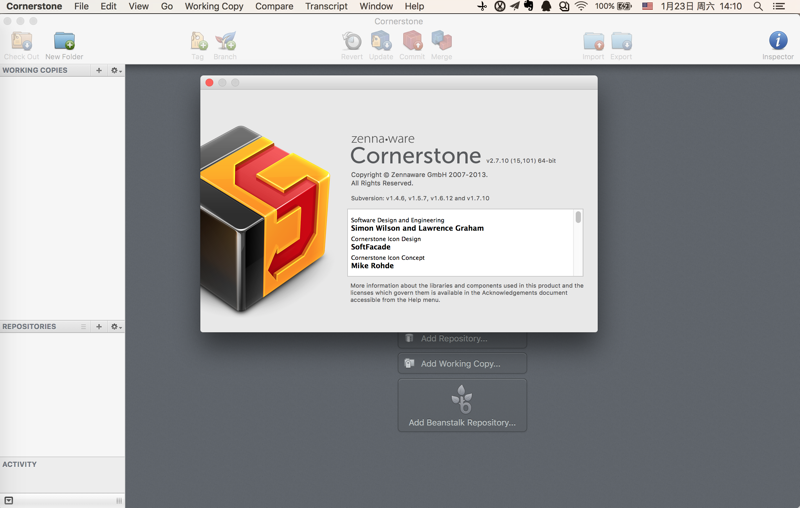Click the date and time display

(x=701, y=6)
